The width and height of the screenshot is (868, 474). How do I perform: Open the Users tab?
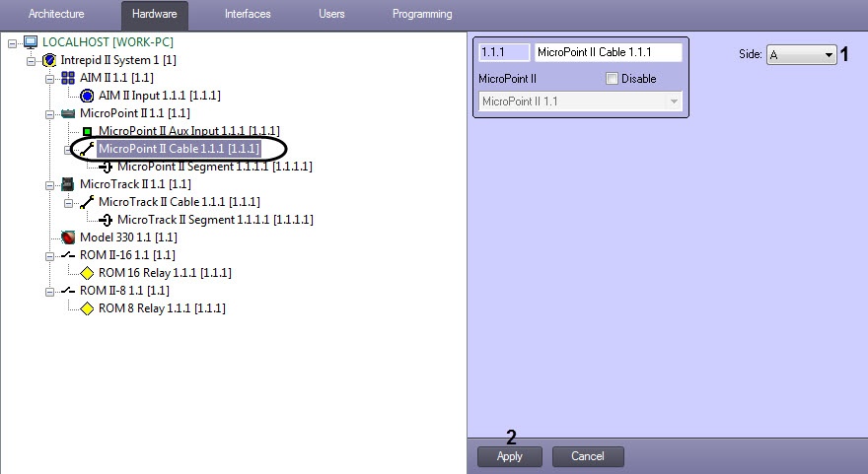click(331, 14)
